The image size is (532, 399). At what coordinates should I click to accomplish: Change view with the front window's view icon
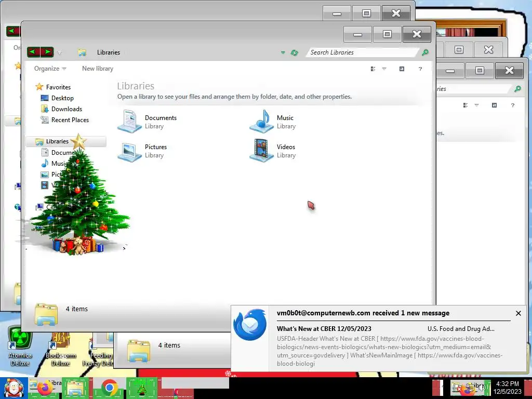(373, 69)
